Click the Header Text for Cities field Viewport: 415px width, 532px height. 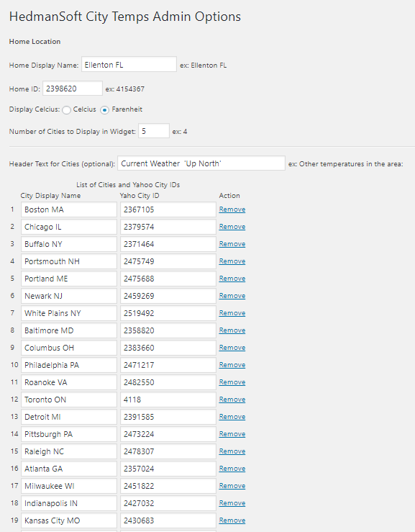(x=201, y=163)
